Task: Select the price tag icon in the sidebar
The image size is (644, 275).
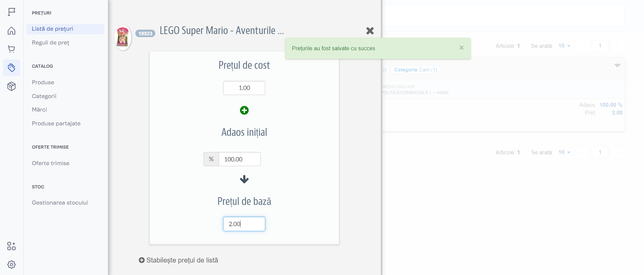Action: coord(11,68)
